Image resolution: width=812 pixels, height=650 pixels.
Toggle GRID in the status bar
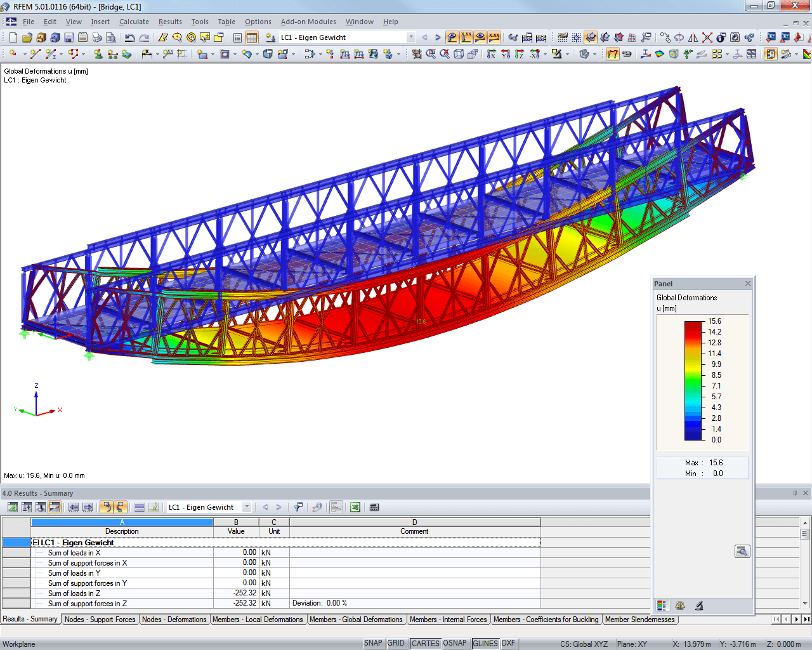396,643
